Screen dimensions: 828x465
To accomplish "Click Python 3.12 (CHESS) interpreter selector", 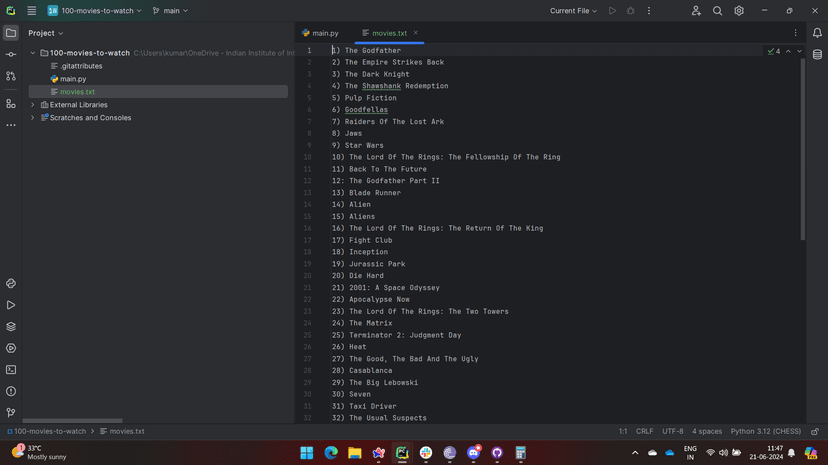I will click(765, 432).
